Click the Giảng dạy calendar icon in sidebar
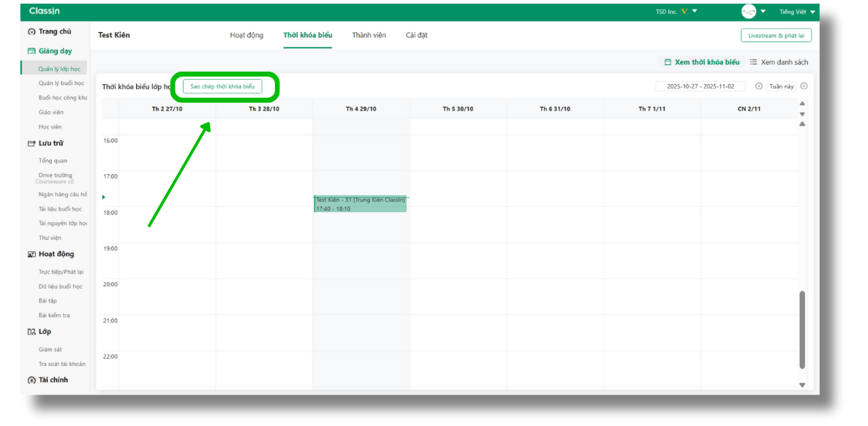 pos(31,51)
